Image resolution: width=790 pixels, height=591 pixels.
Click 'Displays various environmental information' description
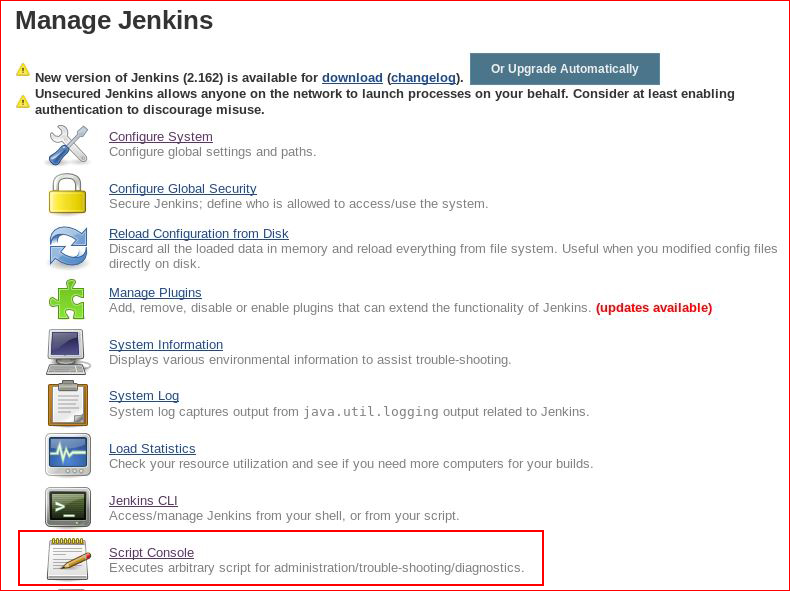[x=310, y=360]
